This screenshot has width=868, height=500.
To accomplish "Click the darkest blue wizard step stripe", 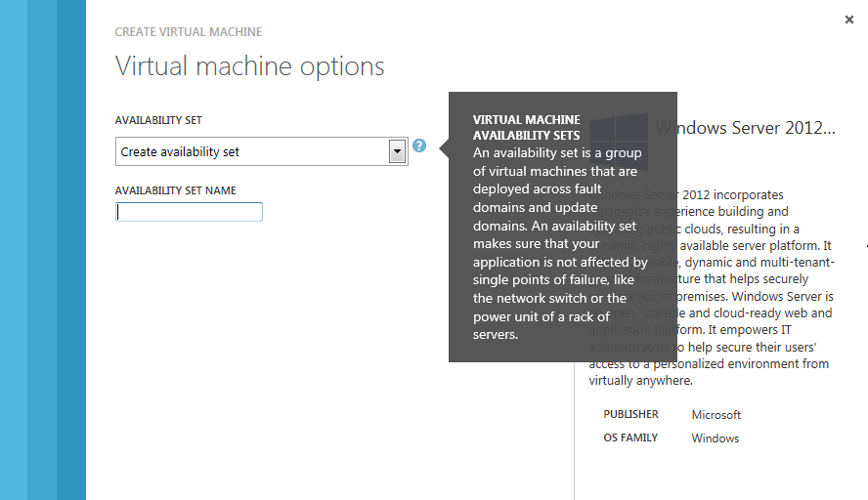I will 70,250.
